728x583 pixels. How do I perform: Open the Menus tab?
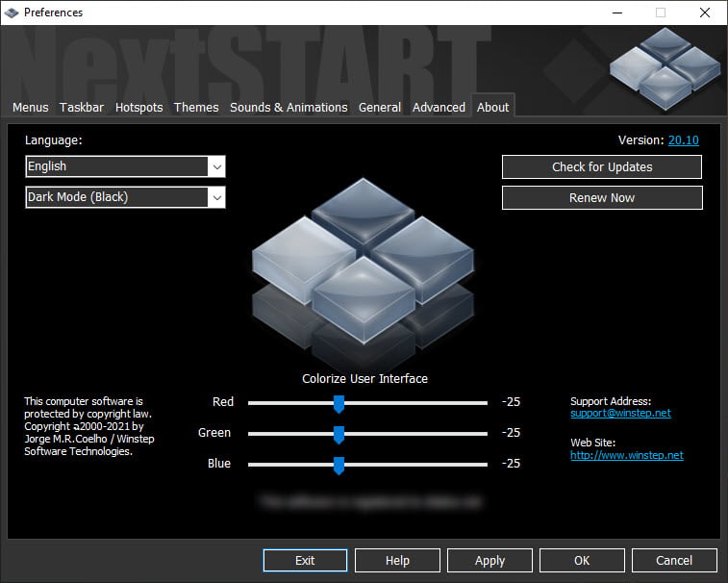(x=30, y=108)
